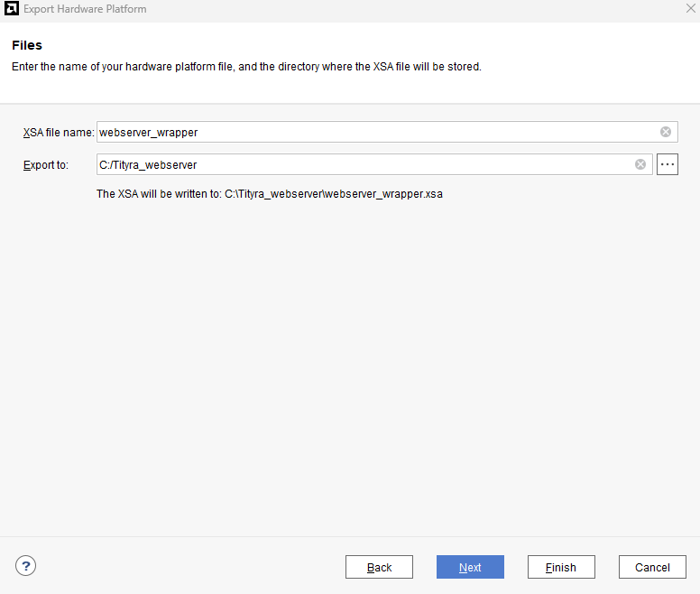Click the AMD logo in the title bar
The image size is (700, 594).
click(x=12, y=9)
